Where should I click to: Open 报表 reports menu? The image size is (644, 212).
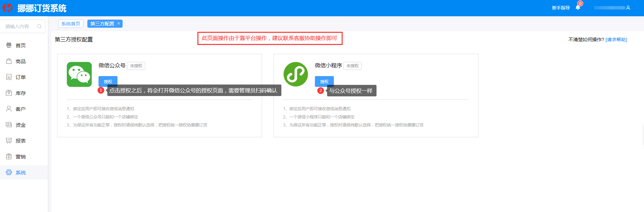(x=20, y=141)
